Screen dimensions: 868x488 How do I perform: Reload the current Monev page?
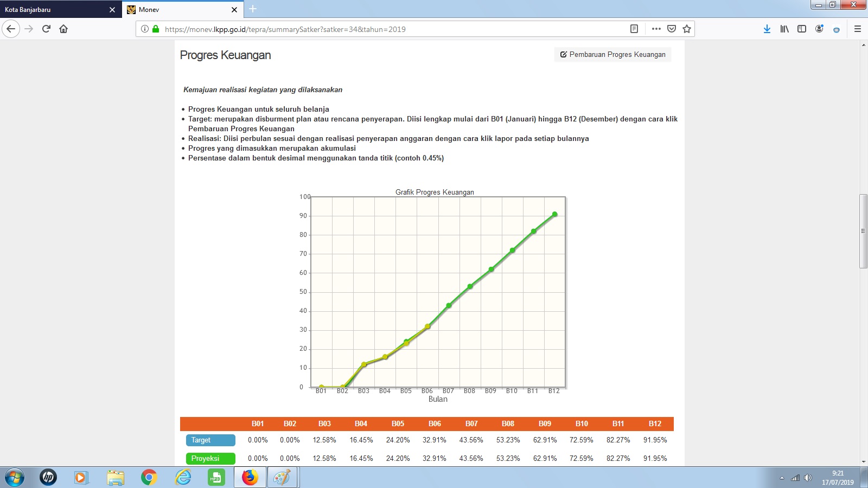[46, 29]
